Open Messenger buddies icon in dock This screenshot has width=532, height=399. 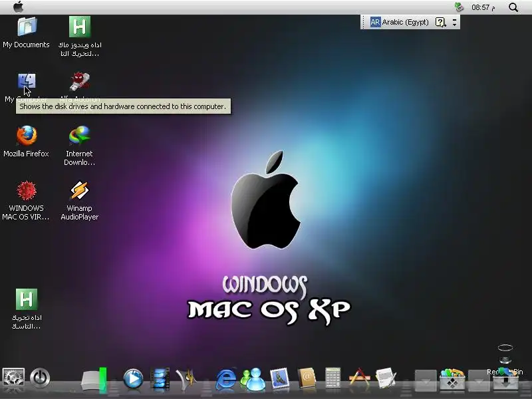click(x=253, y=378)
